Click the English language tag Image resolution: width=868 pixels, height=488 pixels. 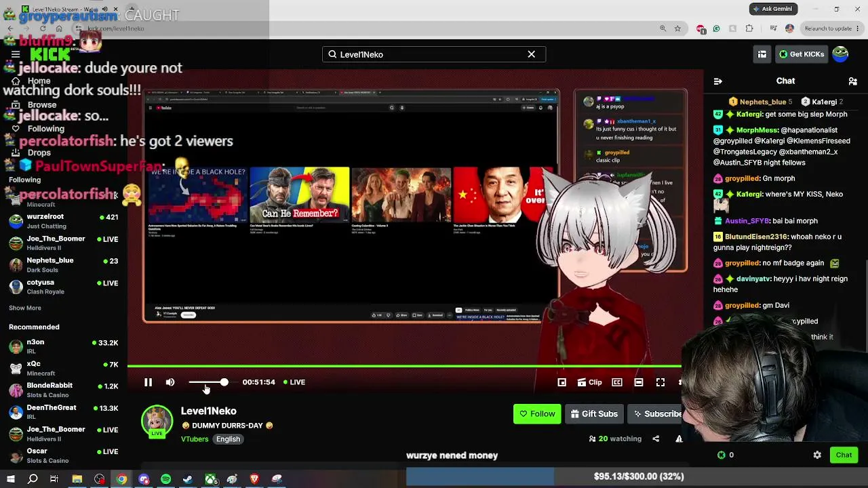click(x=228, y=439)
